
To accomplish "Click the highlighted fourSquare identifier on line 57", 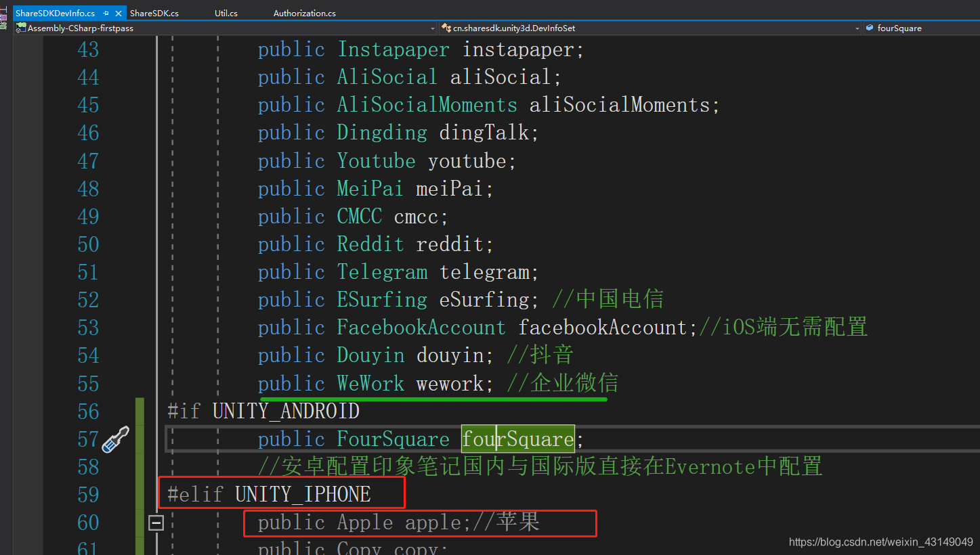I will pos(518,439).
